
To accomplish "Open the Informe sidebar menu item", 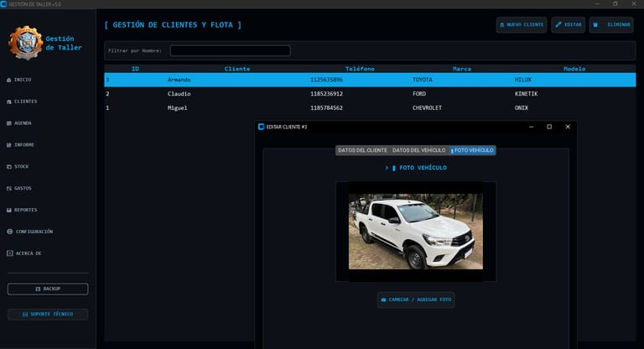I will [x=23, y=145].
